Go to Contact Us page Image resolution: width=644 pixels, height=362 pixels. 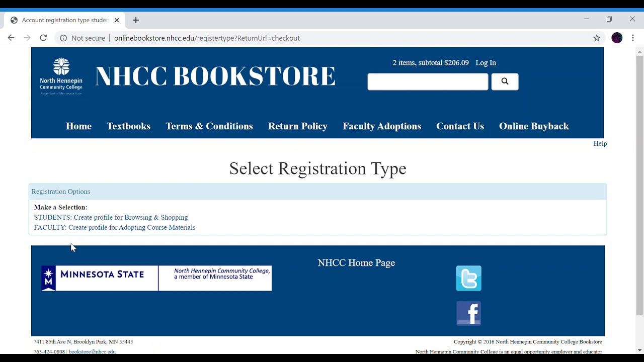460,126
